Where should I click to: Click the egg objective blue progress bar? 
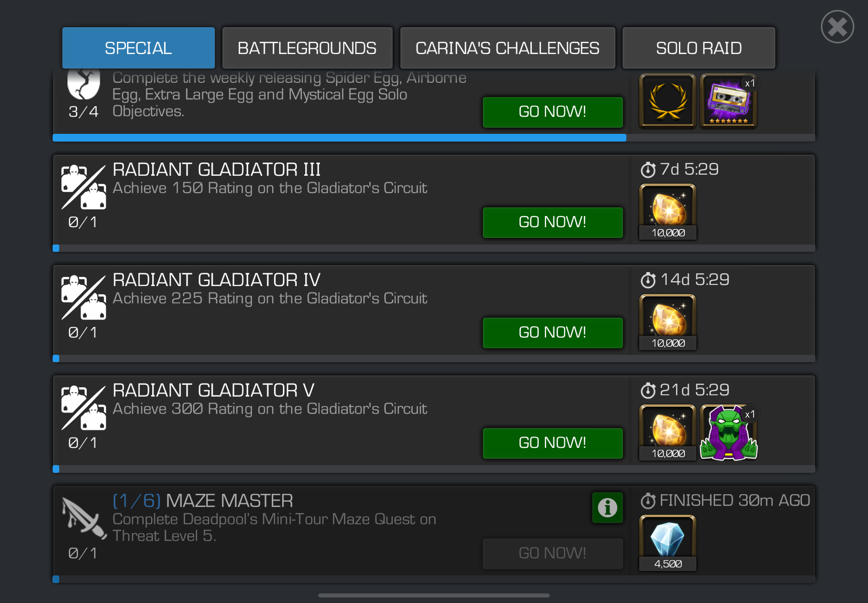coord(339,138)
